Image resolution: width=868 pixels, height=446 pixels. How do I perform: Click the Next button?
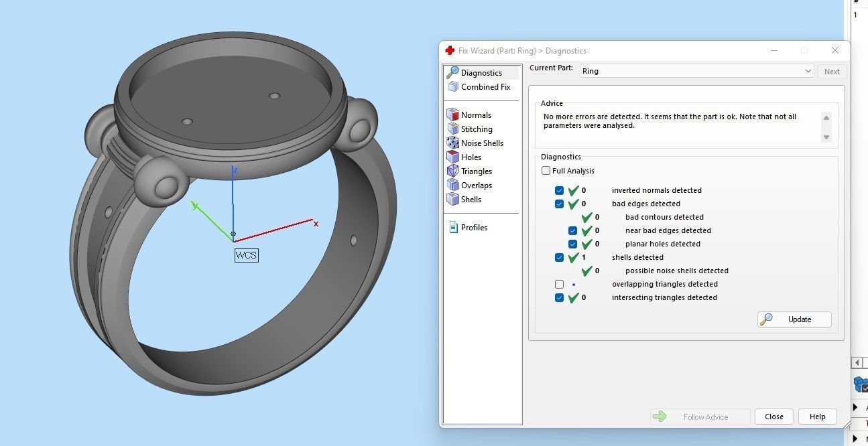point(832,72)
